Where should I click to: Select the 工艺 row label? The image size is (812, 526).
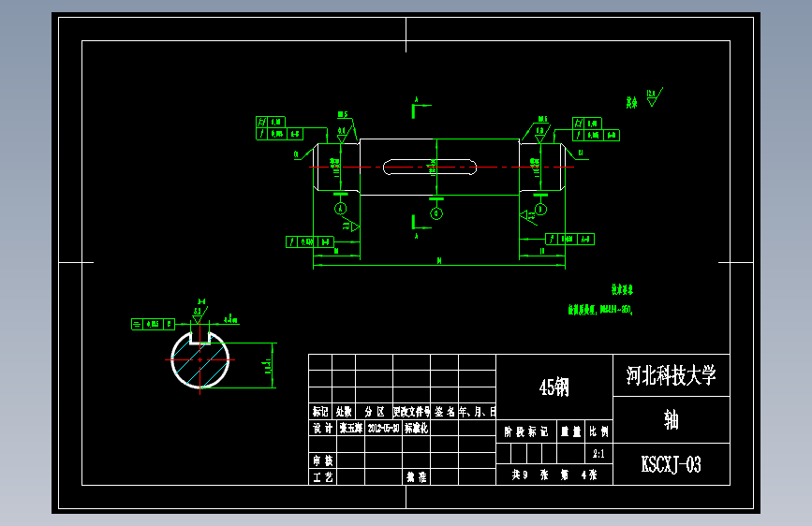[322, 476]
